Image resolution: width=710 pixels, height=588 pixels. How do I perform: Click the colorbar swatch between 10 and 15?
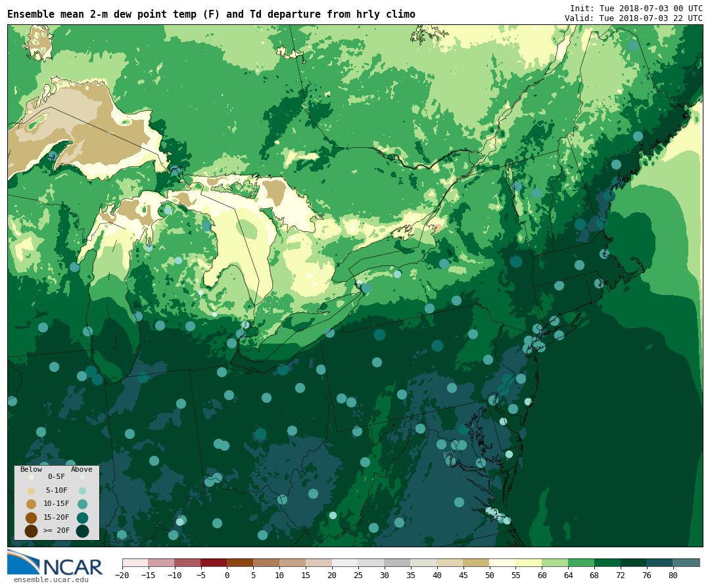pyautogui.click(x=293, y=562)
